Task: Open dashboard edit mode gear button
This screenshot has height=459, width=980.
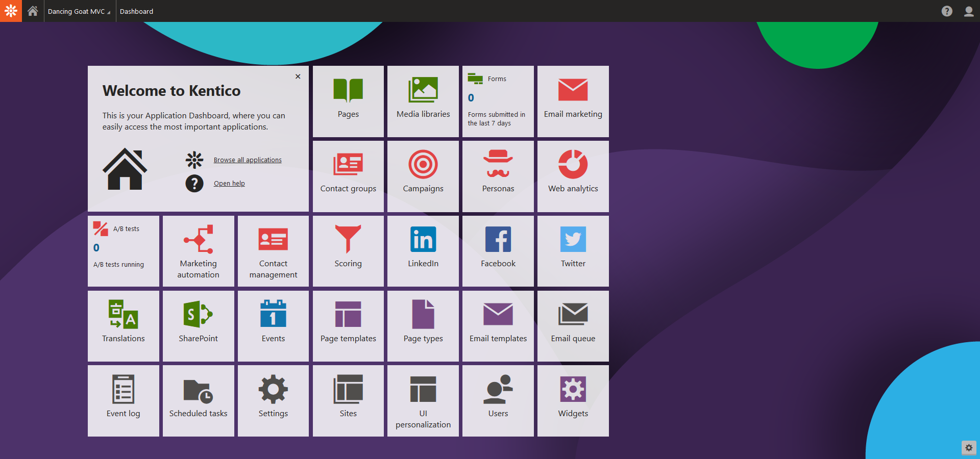Action: (x=969, y=448)
